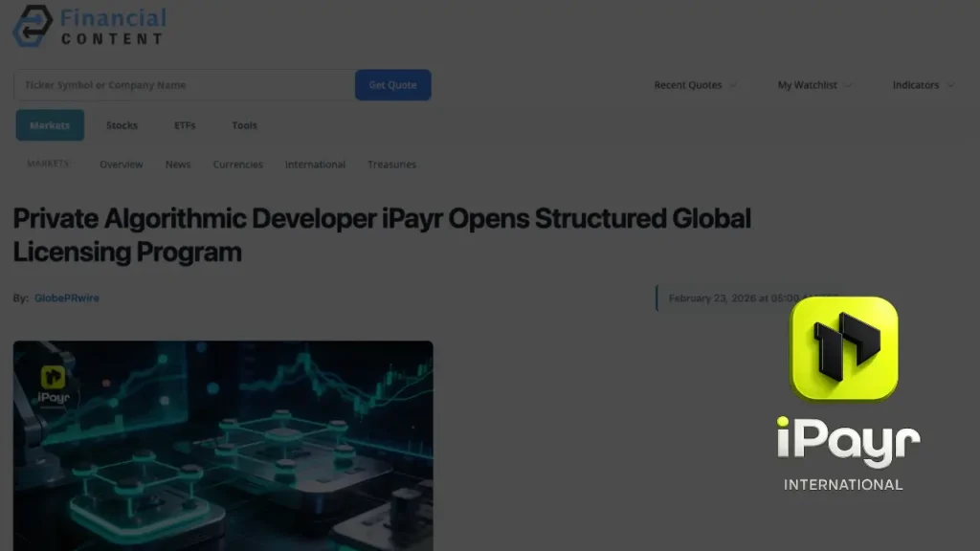Click the ticker symbol search field
Image resolution: width=980 pixels, height=551 pixels.
[182, 85]
